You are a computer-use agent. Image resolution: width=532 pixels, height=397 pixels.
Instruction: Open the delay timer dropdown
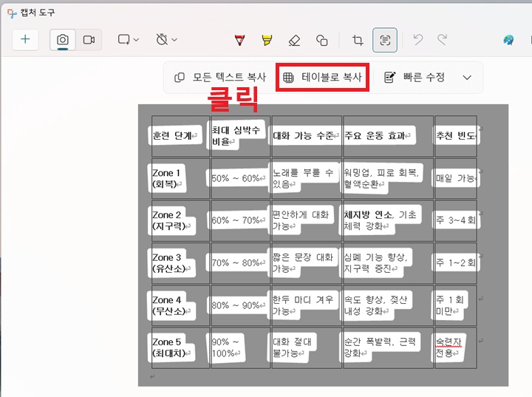166,40
